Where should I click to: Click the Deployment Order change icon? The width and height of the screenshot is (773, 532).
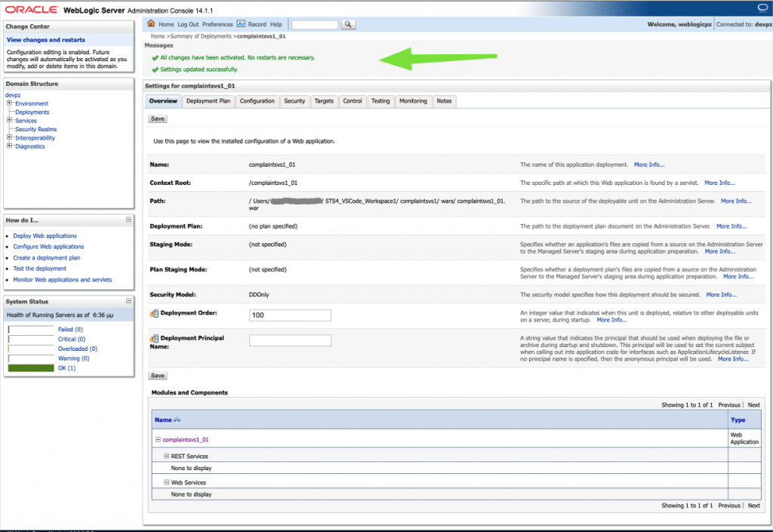[x=154, y=313]
